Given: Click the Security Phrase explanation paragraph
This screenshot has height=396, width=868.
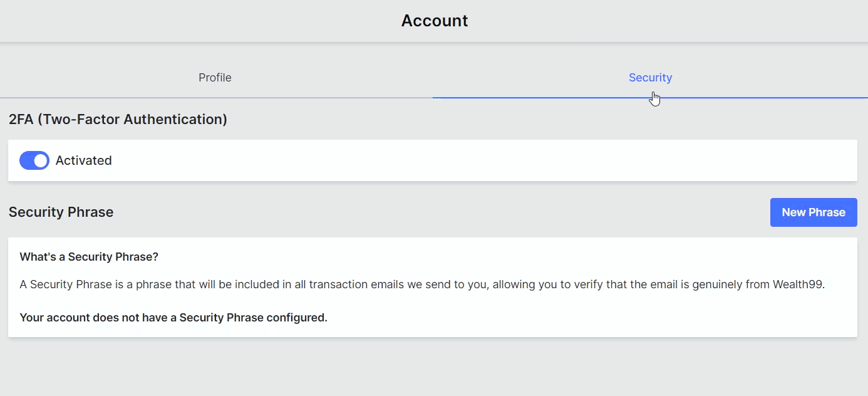Looking at the screenshot, I should [423, 284].
